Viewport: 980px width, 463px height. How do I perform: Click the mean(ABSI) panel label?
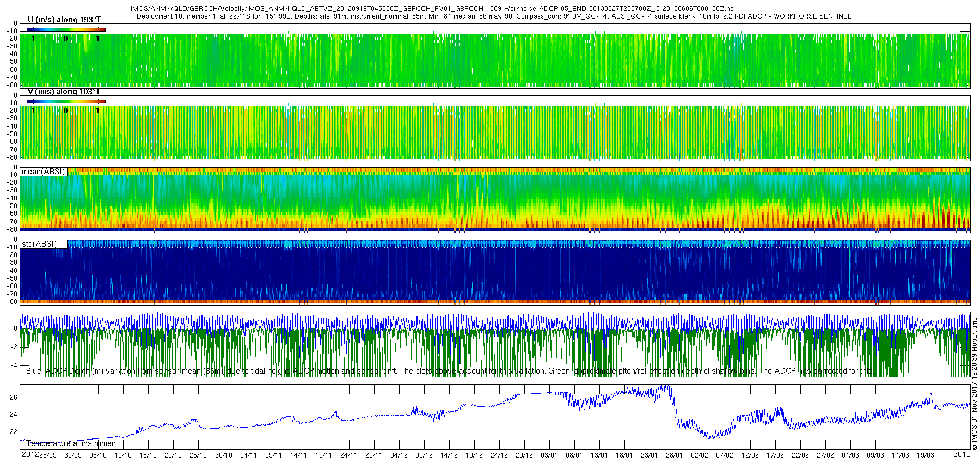43,172
